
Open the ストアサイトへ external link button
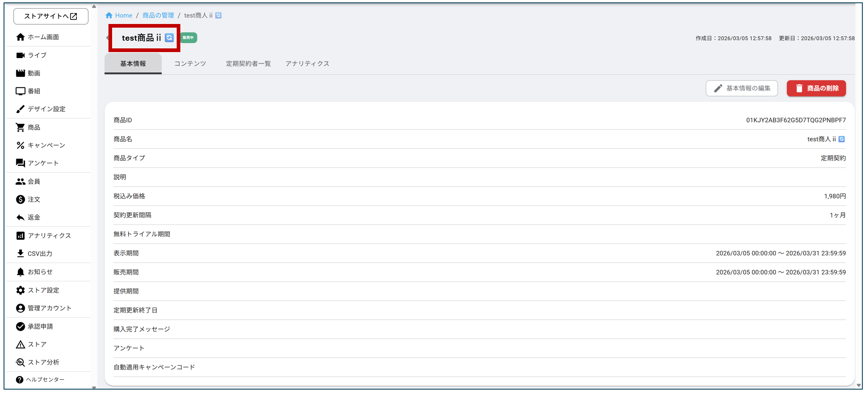pyautogui.click(x=51, y=16)
